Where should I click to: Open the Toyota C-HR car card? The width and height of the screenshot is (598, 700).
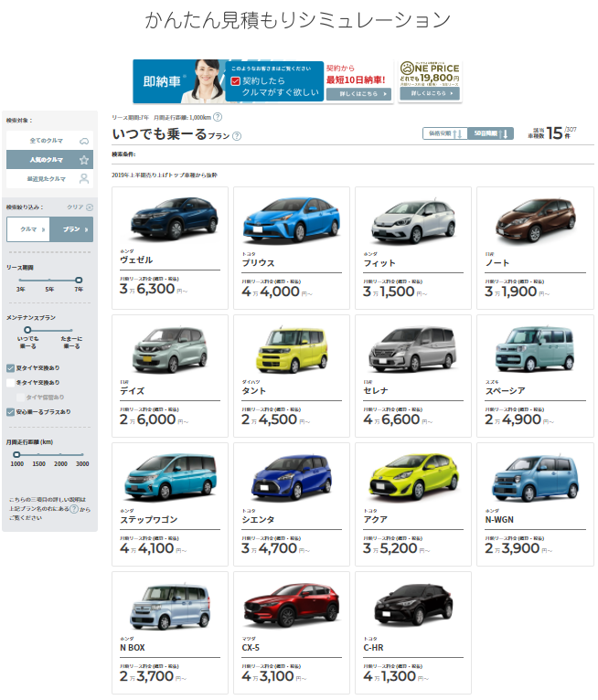(413, 632)
